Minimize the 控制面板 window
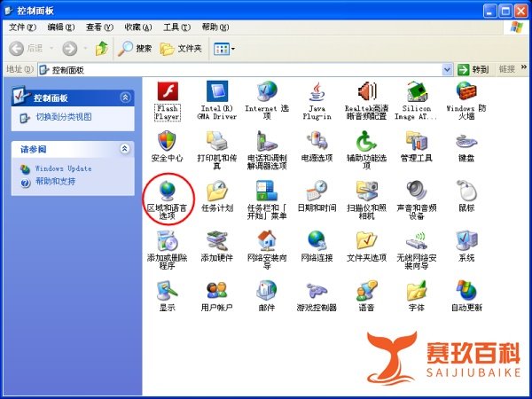 [x=489, y=11]
